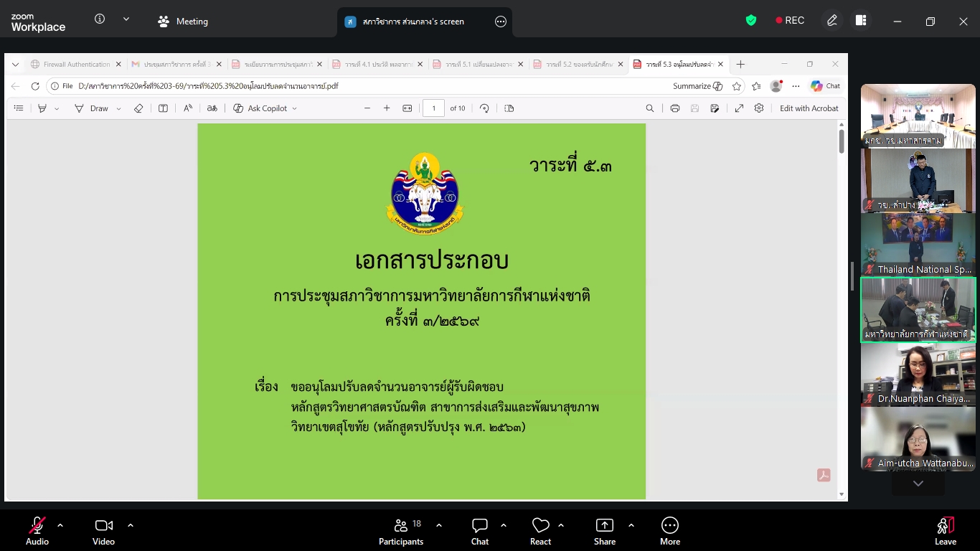Unmute microphone with the Audio button
The image size is (980, 551).
37,530
